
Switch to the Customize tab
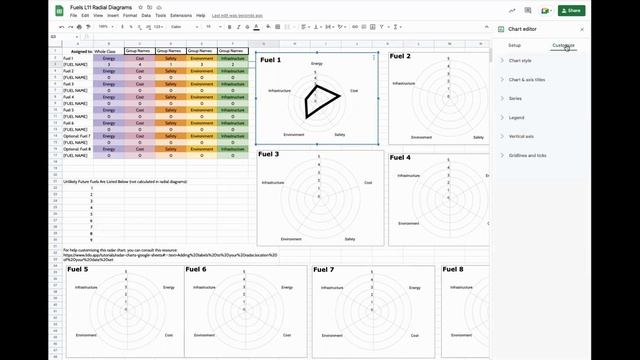(x=563, y=45)
